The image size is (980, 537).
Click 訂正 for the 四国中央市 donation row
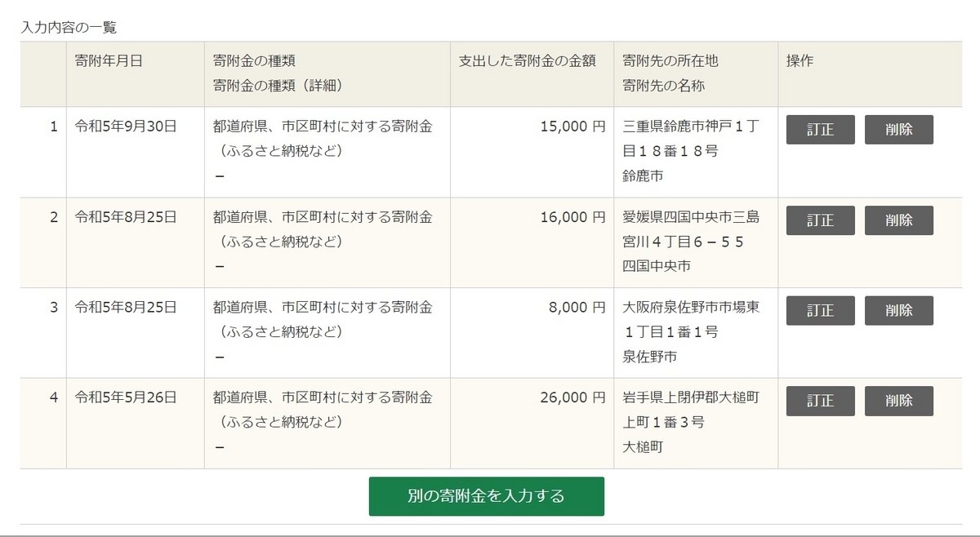[x=821, y=220]
